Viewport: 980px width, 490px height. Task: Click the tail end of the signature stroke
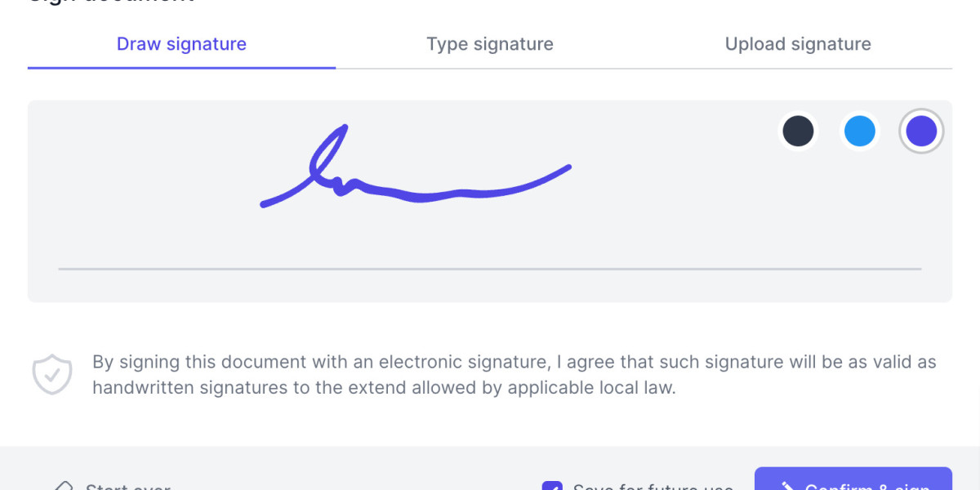(563, 169)
